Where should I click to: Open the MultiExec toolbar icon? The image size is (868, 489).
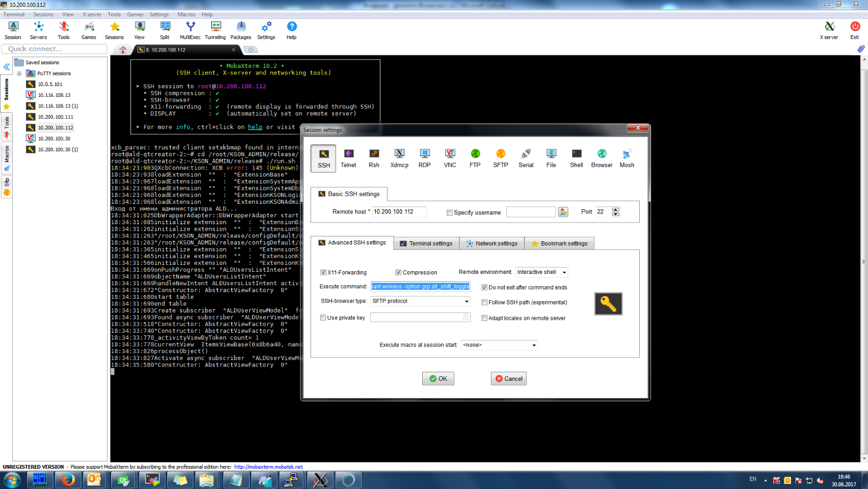pos(190,30)
